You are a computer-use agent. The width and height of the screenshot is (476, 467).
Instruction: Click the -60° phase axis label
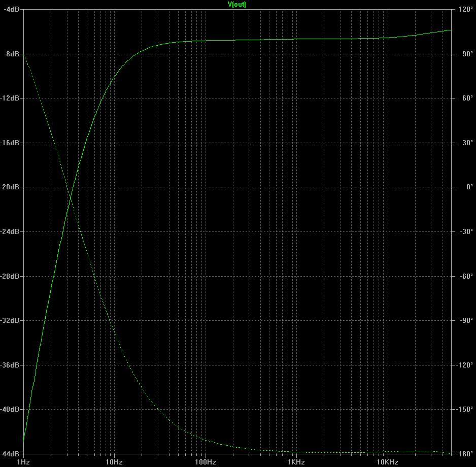coord(466,276)
